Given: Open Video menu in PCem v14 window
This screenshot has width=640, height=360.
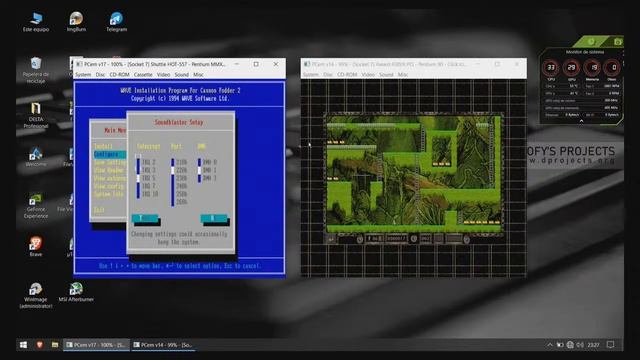Looking at the screenshot, I should (x=368, y=75).
